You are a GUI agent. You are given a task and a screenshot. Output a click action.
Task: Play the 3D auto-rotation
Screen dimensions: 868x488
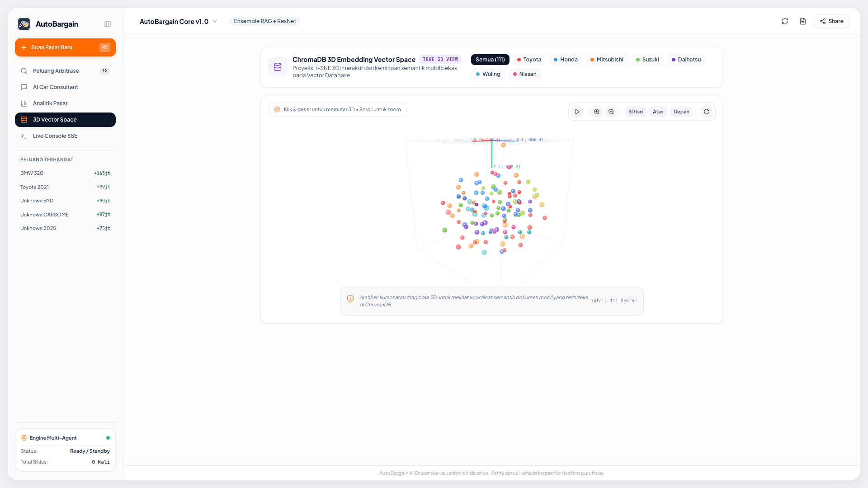click(577, 112)
